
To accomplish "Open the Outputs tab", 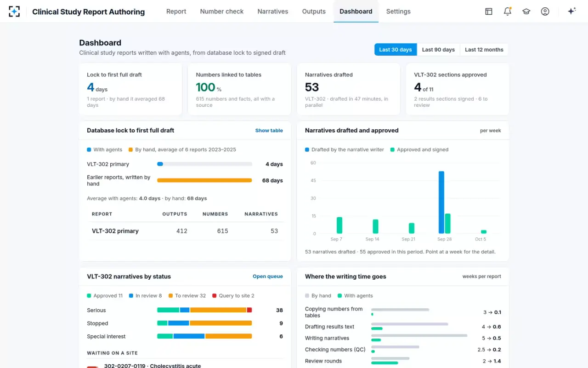I will coord(314,11).
